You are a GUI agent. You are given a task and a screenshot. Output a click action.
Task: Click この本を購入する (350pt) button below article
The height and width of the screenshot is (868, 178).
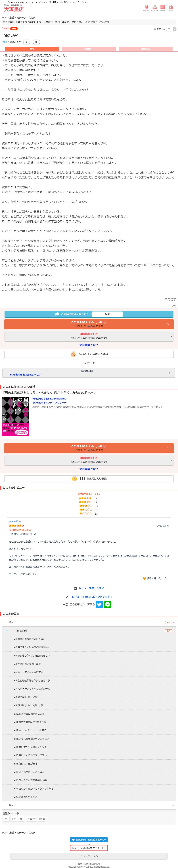[89, 324]
